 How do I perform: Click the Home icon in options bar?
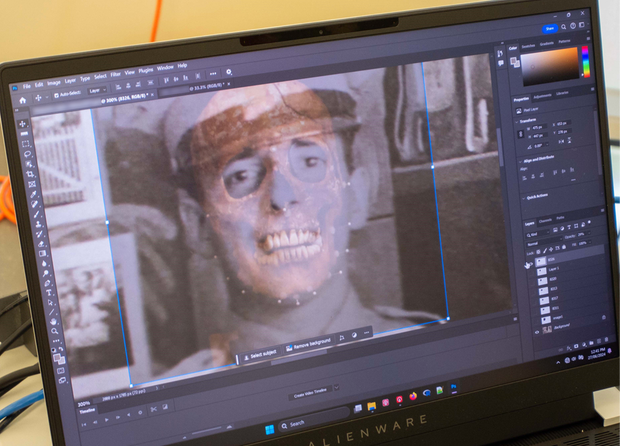point(22,100)
